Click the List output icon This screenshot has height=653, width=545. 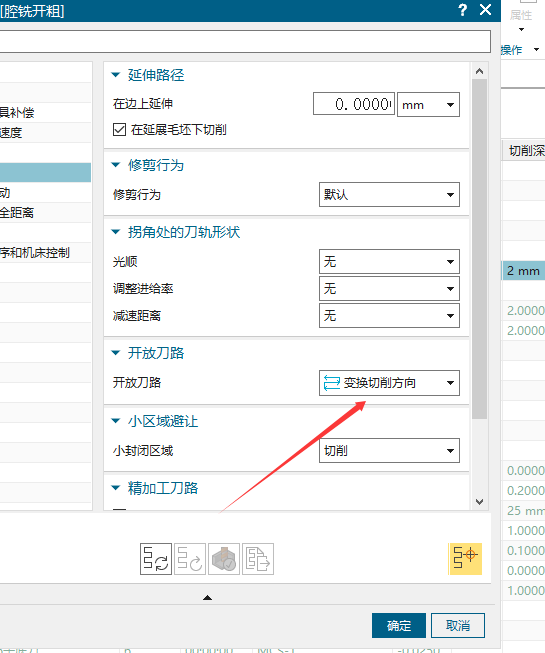point(258,559)
